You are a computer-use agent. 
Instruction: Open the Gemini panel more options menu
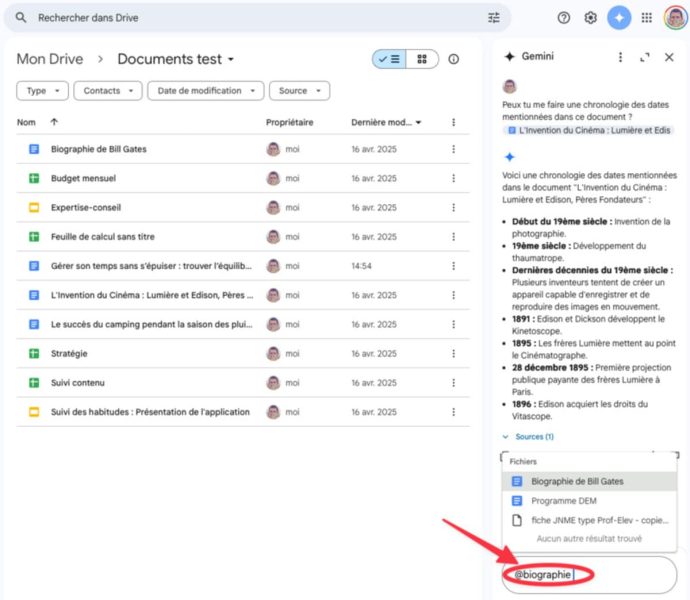[x=620, y=57]
